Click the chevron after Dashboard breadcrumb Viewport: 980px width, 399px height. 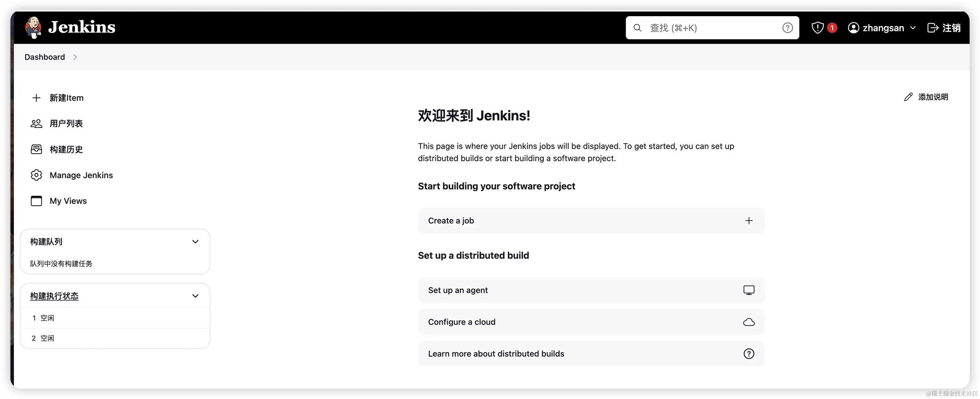[x=75, y=57]
